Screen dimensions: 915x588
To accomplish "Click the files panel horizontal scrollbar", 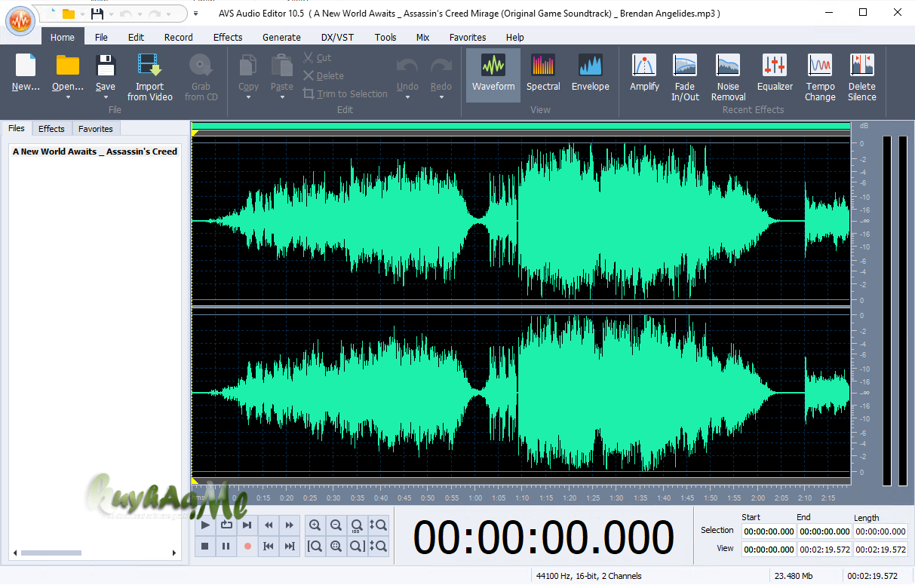I will coord(94,553).
